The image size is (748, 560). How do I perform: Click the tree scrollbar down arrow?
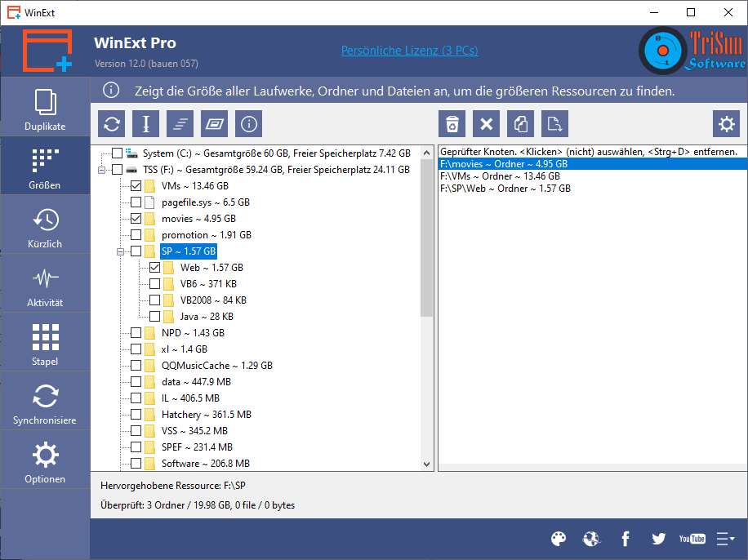click(426, 464)
